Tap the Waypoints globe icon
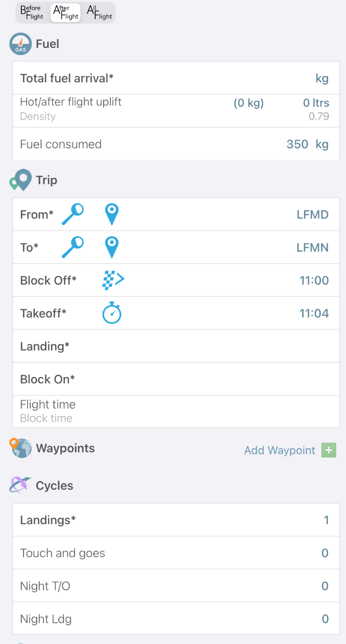 click(21, 448)
